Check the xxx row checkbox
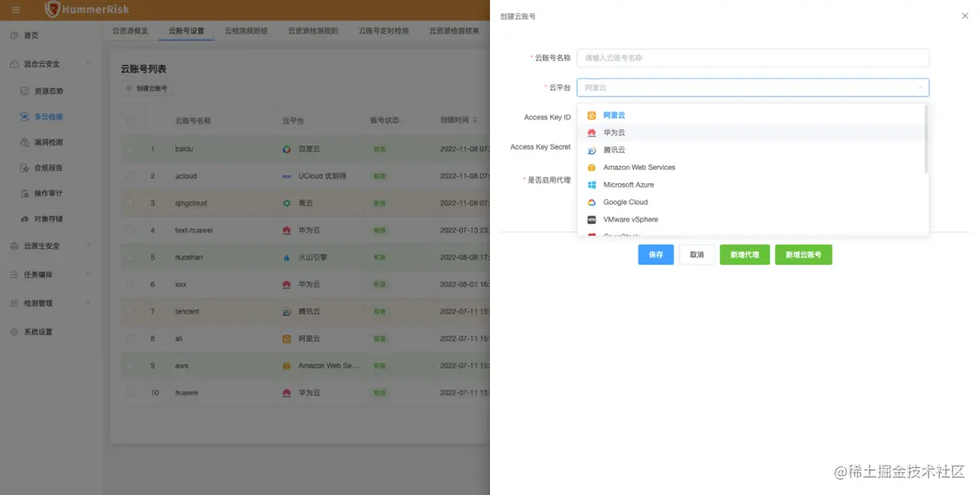 click(x=130, y=284)
